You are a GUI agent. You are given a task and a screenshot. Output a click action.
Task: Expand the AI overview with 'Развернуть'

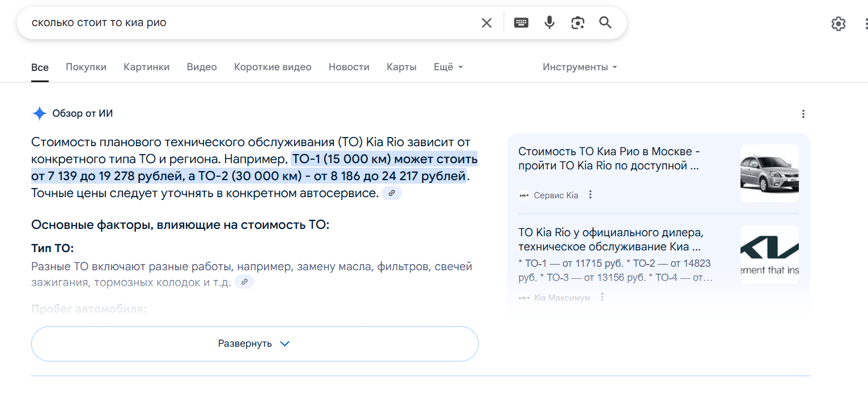pyautogui.click(x=255, y=344)
